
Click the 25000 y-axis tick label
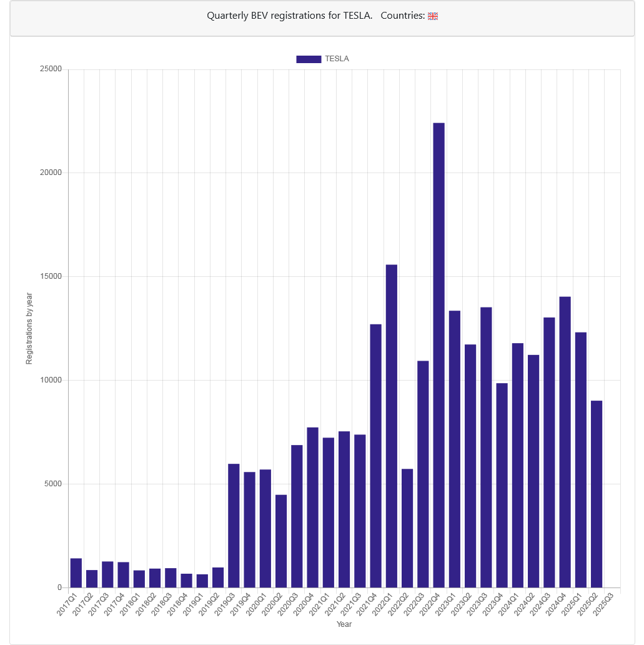(51, 69)
